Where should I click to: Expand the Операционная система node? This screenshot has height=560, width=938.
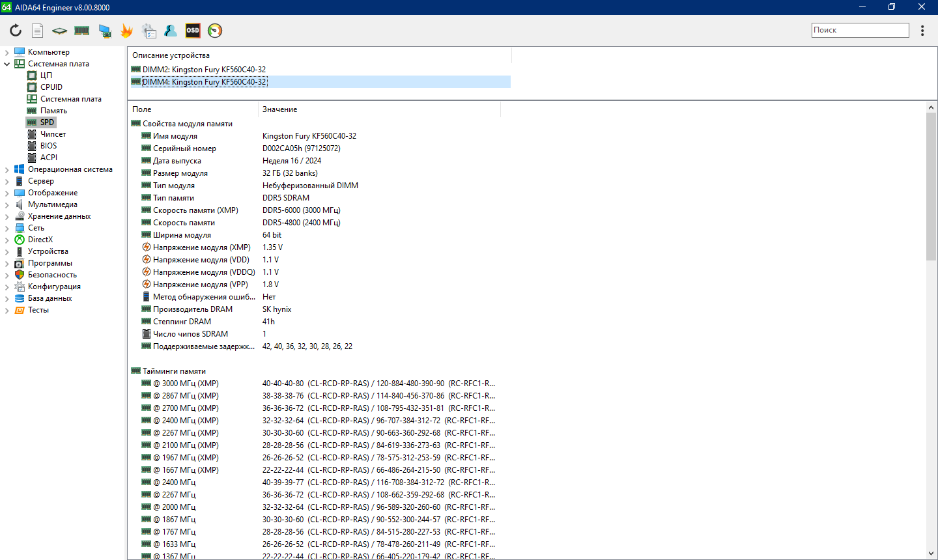[7, 170]
